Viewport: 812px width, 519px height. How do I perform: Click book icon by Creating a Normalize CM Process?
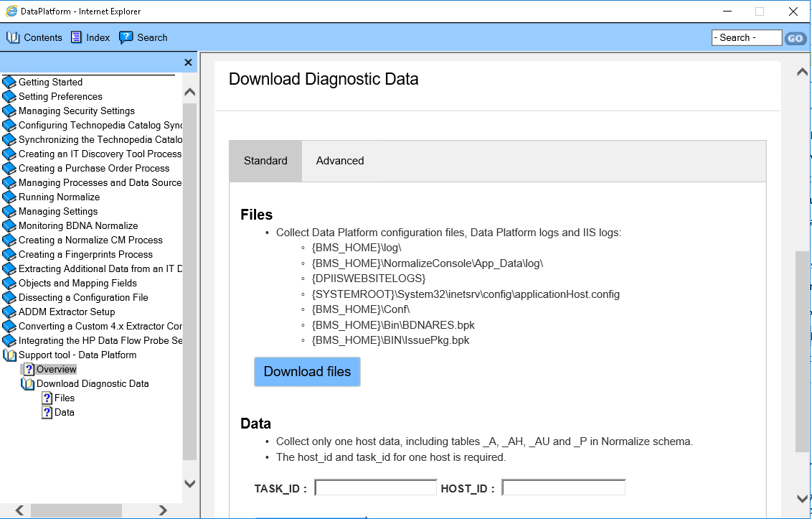[9, 240]
